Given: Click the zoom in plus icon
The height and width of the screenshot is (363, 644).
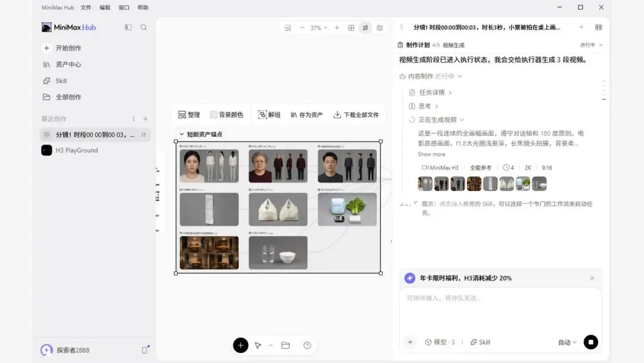Looking at the screenshot, I should 337,27.
